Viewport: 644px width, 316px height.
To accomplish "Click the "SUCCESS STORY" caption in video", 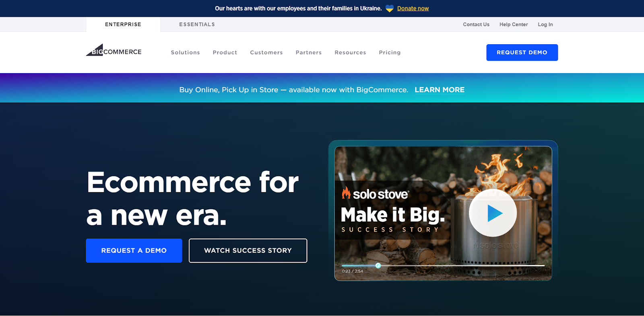I will (390, 230).
